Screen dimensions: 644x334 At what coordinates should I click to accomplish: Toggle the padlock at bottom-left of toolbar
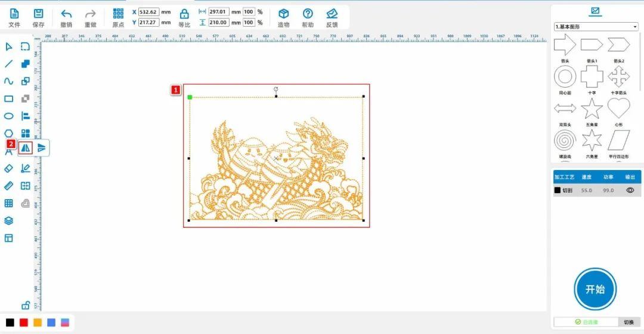(x=26, y=305)
